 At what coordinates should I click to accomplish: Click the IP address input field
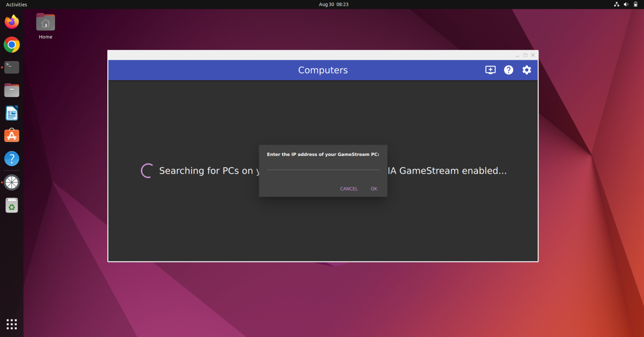point(323,168)
